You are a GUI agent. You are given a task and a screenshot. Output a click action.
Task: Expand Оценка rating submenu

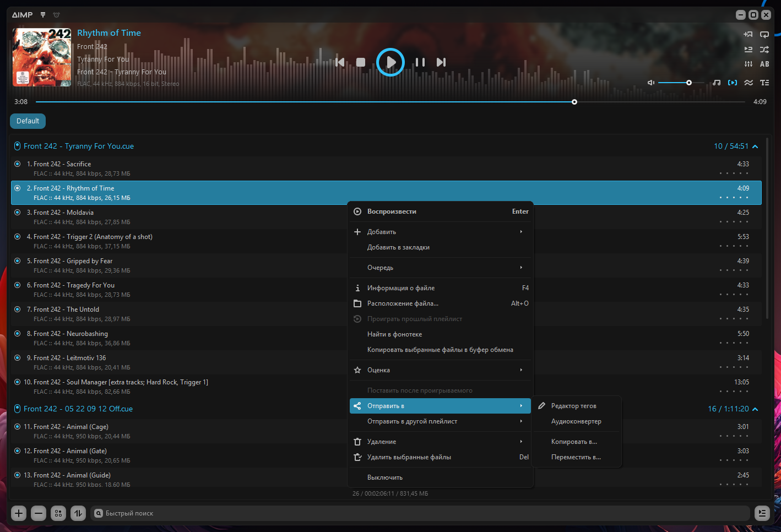click(x=441, y=370)
